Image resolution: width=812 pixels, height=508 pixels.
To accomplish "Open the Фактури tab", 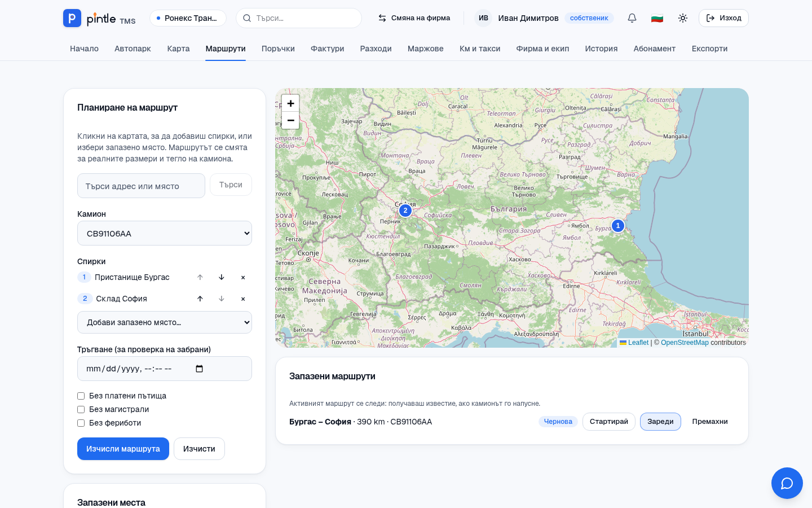I will pyautogui.click(x=327, y=49).
